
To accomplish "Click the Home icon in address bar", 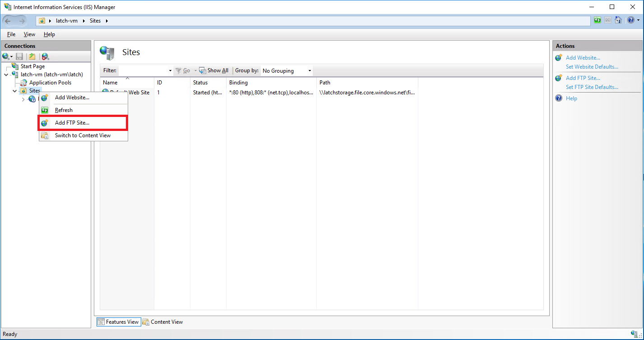I will tap(618, 20).
